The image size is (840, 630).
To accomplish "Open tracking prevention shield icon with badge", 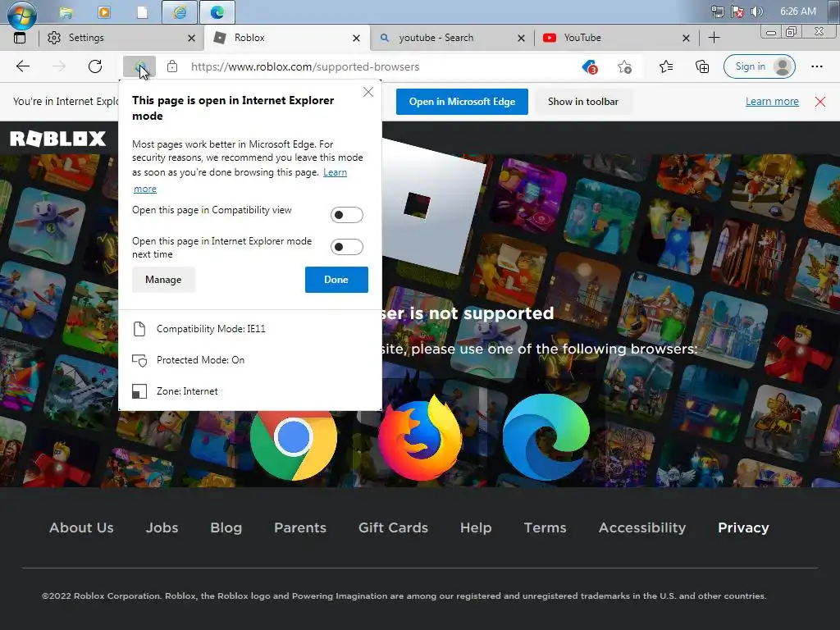I will [589, 67].
